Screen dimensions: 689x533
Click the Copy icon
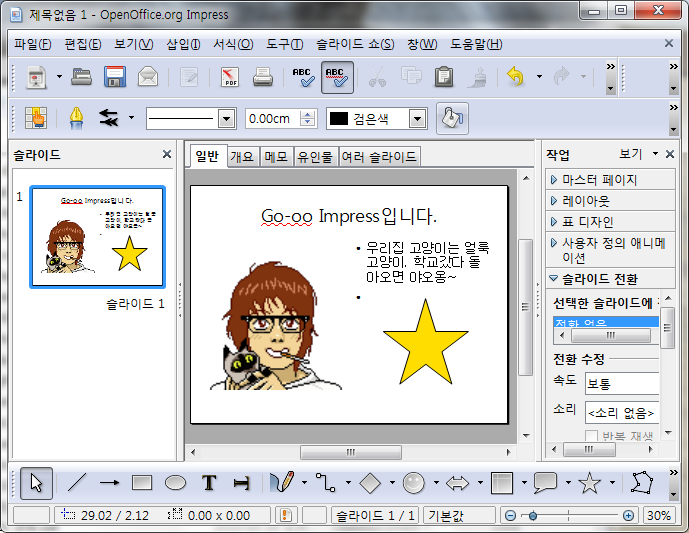(411, 76)
